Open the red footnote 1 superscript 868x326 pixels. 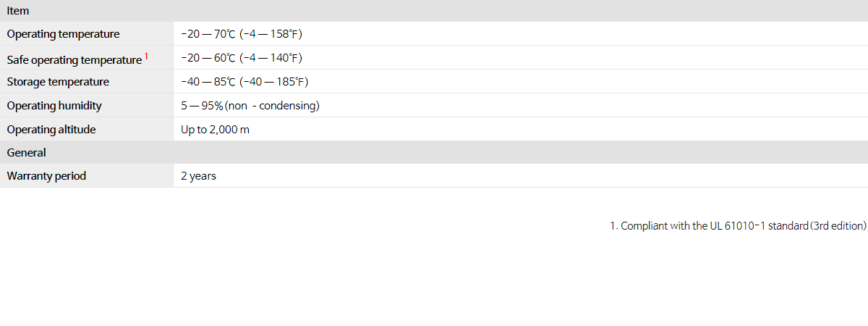146,56
